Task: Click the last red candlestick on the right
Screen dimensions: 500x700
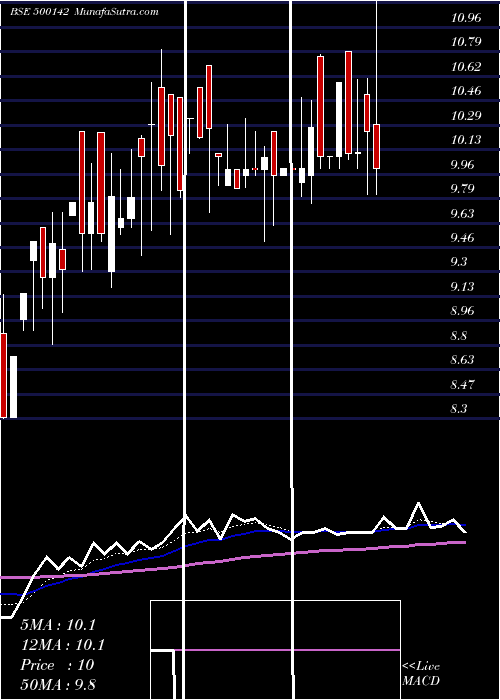Action: (x=376, y=146)
